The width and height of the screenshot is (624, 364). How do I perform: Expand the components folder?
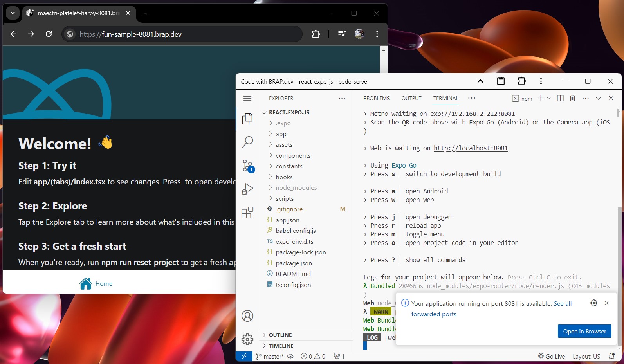coord(293,156)
